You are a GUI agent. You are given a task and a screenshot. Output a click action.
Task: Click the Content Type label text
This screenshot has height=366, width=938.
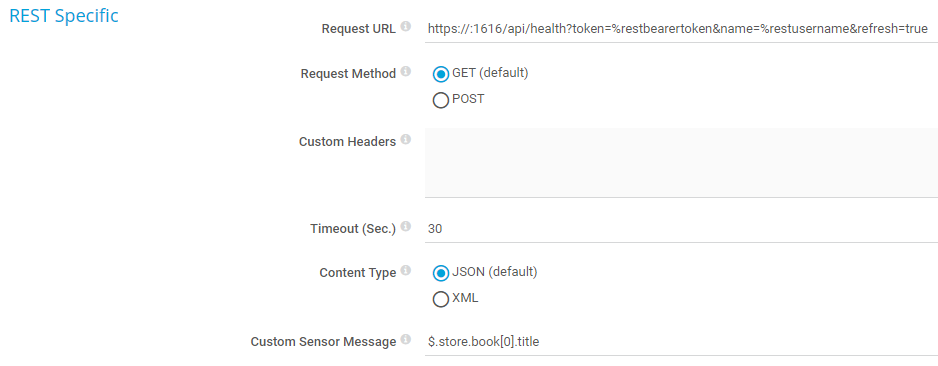(358, 273)
